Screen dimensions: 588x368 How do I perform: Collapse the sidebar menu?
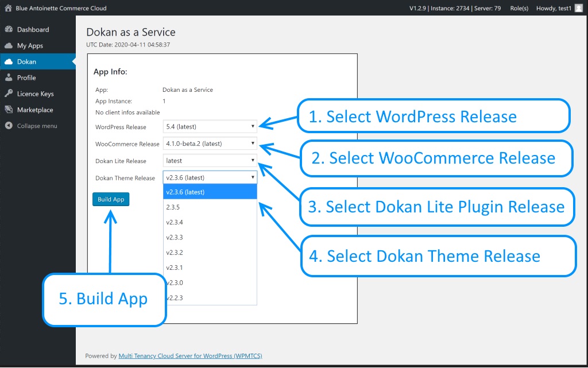tap(38, 126)
